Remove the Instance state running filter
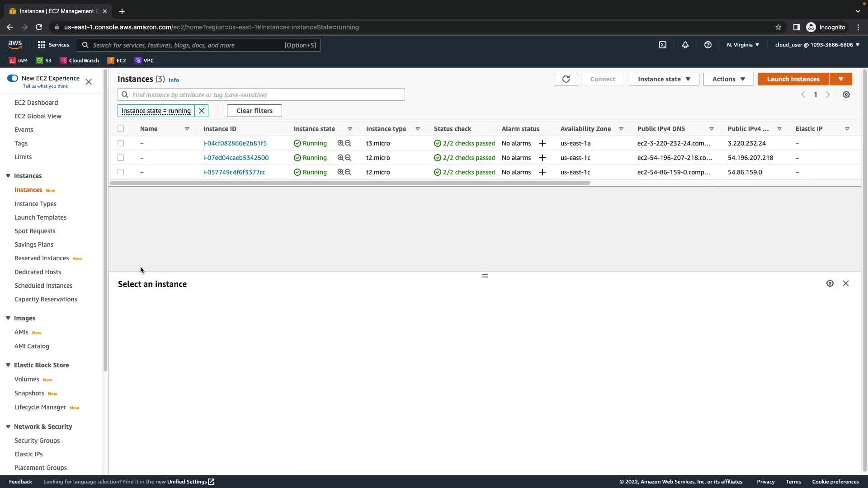The height and width of the screenshot is (488, 868). coord(202,111)
